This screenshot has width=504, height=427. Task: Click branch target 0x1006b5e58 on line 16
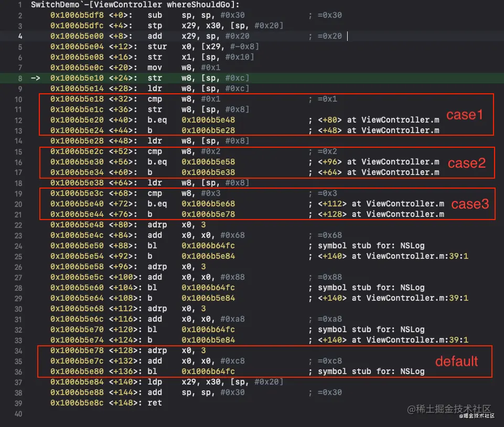(x=208, y=162)
